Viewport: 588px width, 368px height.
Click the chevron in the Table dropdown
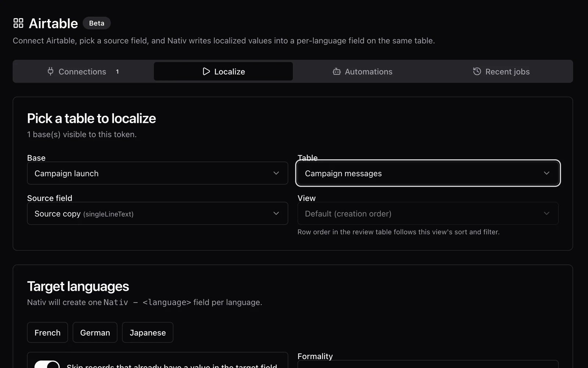tap(546, 173)
